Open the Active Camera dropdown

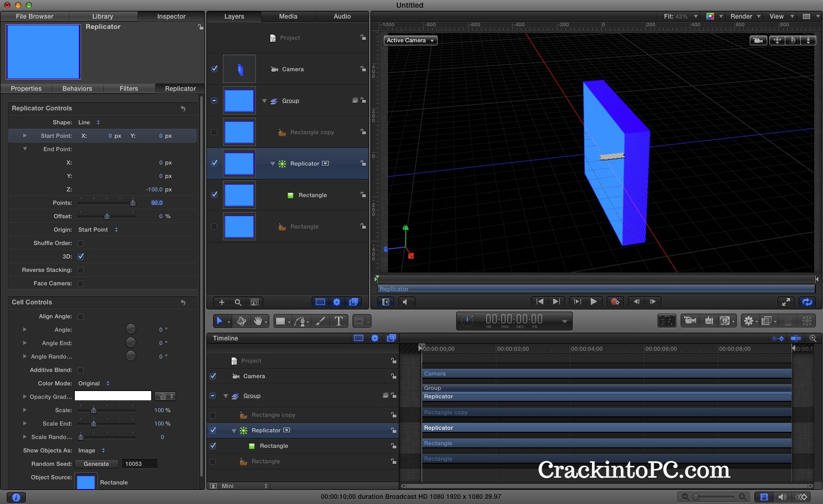click(411, 40)
